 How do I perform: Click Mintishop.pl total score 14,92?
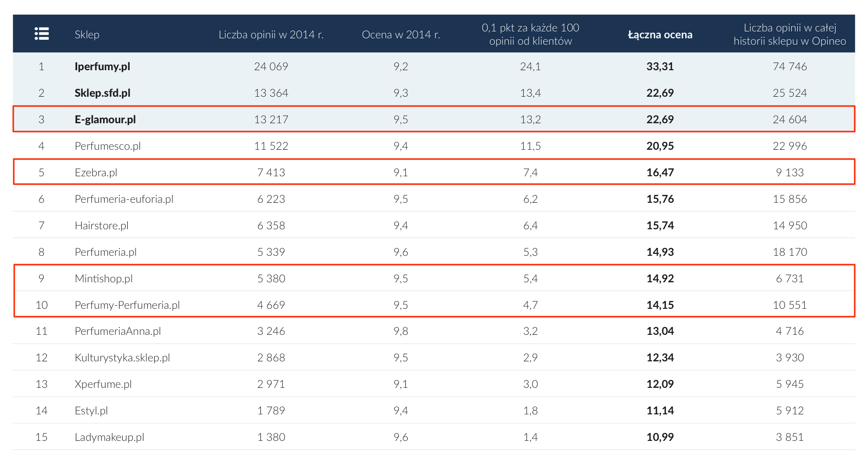point(660,278)
